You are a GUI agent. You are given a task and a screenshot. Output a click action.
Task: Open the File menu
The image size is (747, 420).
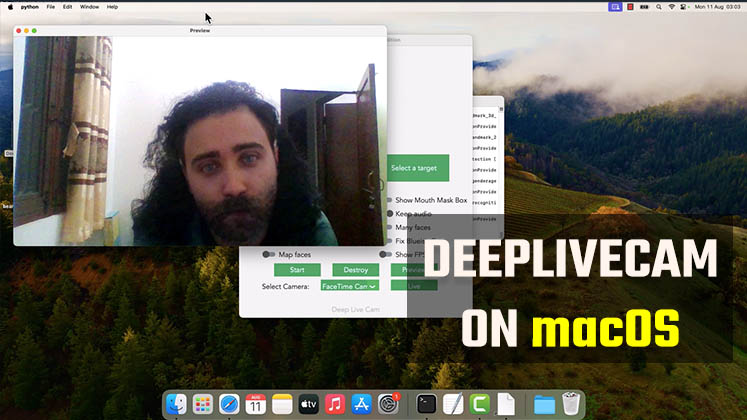(x=50, y=7)
